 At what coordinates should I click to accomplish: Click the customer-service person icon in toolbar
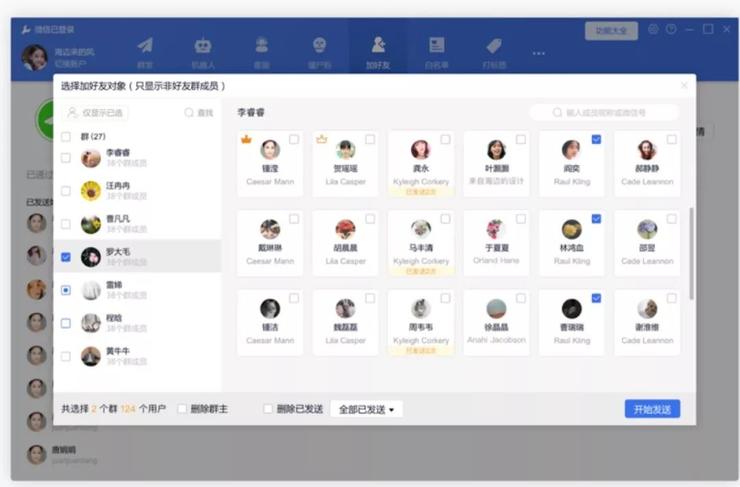coord(261,45)
